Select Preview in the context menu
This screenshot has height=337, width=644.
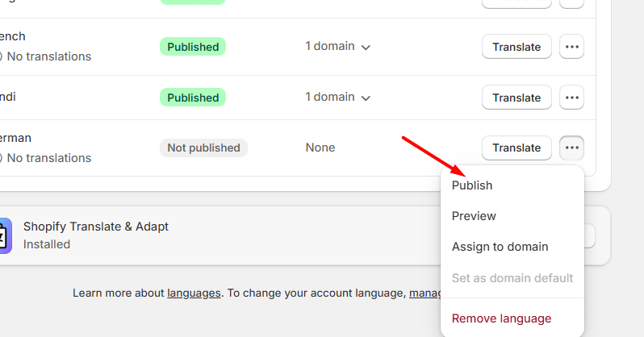point(474,216)
